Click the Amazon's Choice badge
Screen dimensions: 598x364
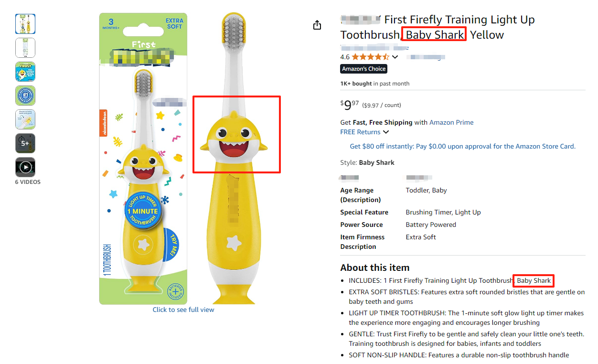pyautogui.click(x=363, y=69)
